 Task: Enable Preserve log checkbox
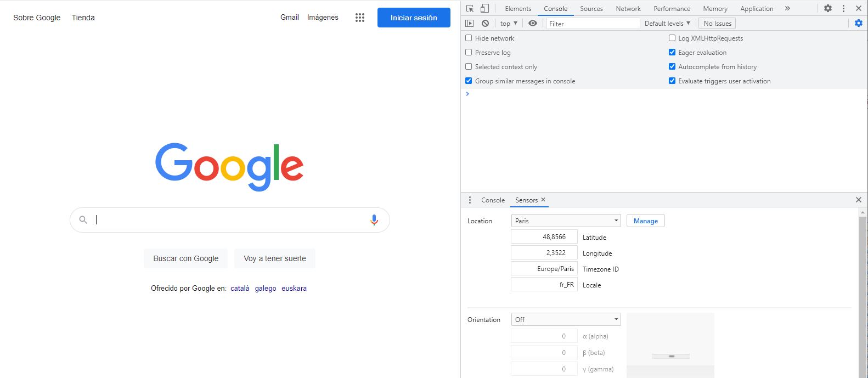coord(469,52)
